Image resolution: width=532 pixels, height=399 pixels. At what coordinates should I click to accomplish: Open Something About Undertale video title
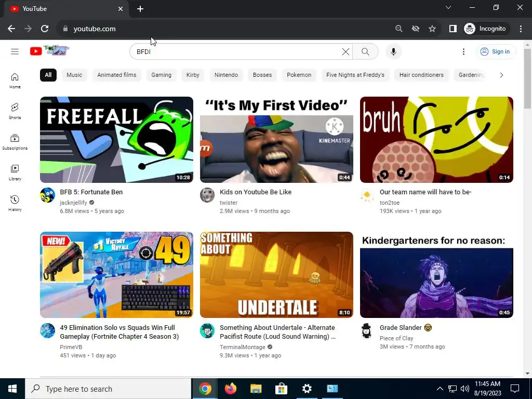click(x=277, y=332)
